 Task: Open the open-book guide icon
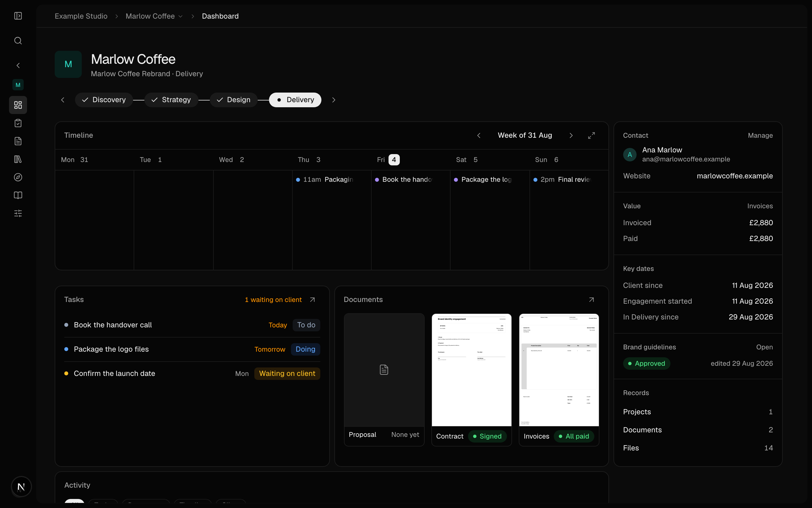click(x=18, y=195)
